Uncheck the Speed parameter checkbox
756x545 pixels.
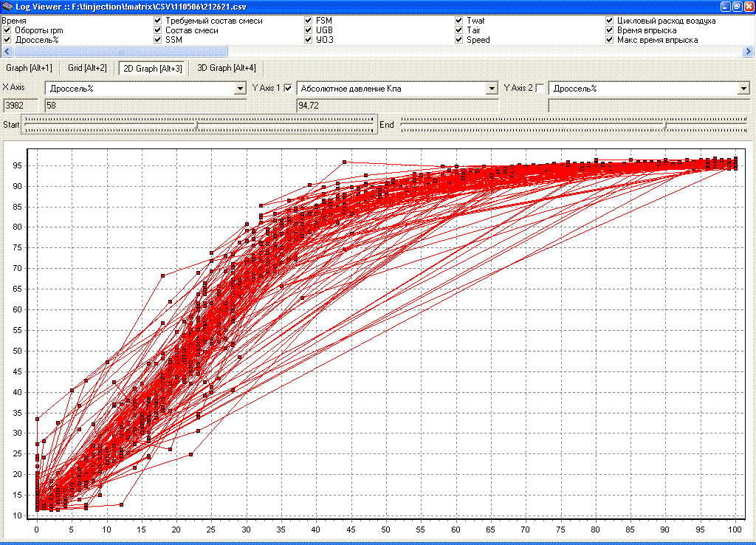(x=459, y=40)
